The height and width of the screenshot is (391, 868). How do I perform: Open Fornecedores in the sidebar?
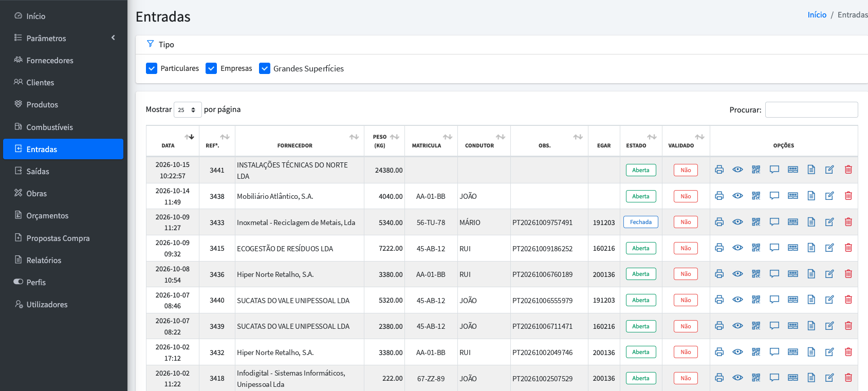point(63,60)
